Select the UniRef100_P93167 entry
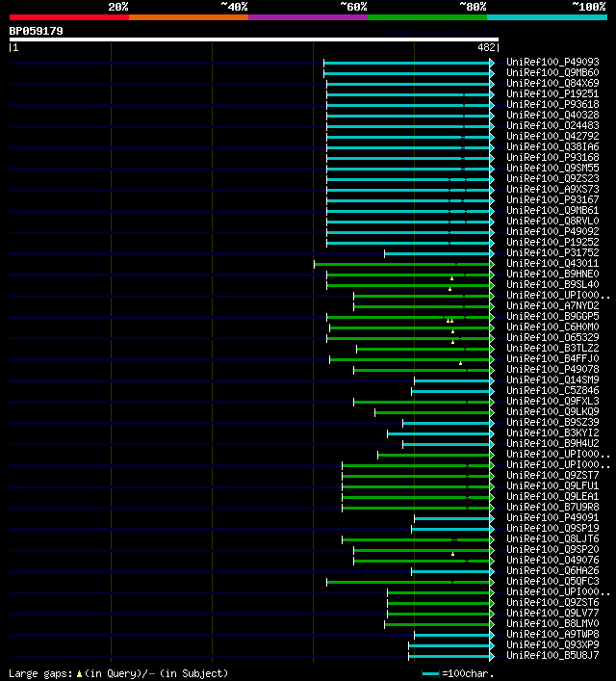 click(x=552, y=199)
